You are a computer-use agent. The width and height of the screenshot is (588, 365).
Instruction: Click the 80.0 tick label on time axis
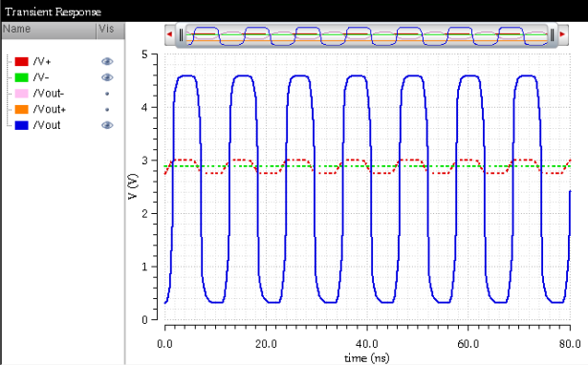(570, 344)
